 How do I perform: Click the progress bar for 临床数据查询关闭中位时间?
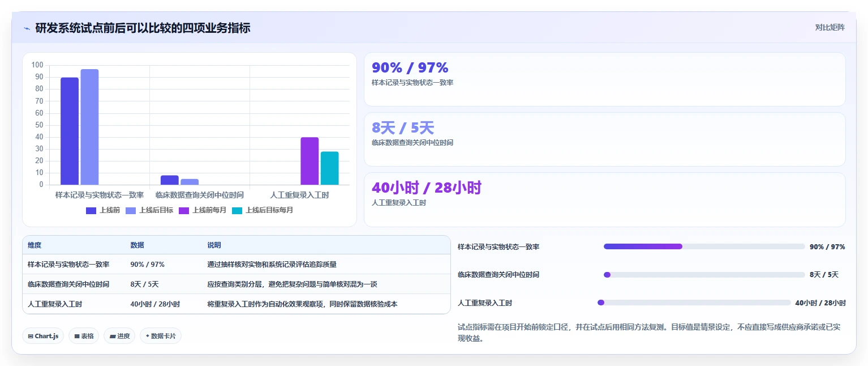click(x=704, y=275)
